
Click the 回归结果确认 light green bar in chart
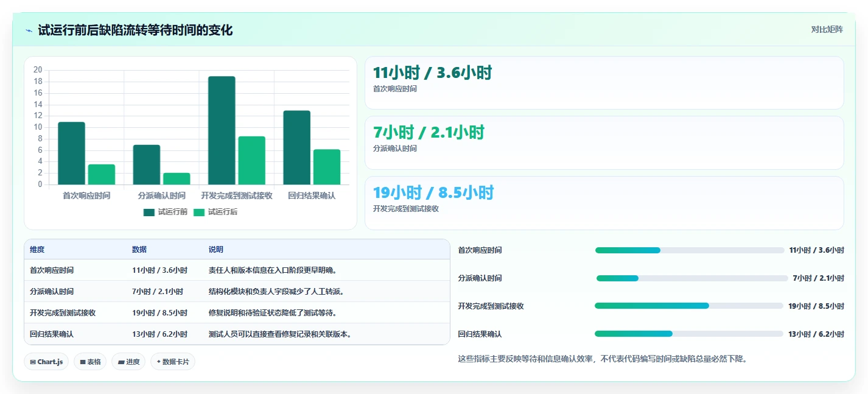coord(327,167)
